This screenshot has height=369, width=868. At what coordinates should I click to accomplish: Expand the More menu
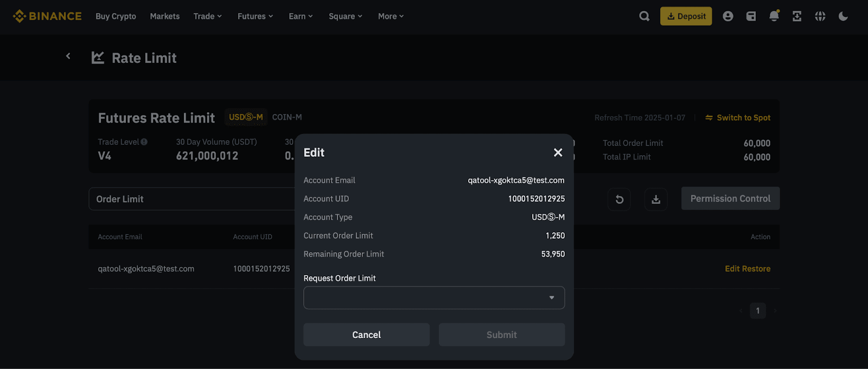point(391,16)
